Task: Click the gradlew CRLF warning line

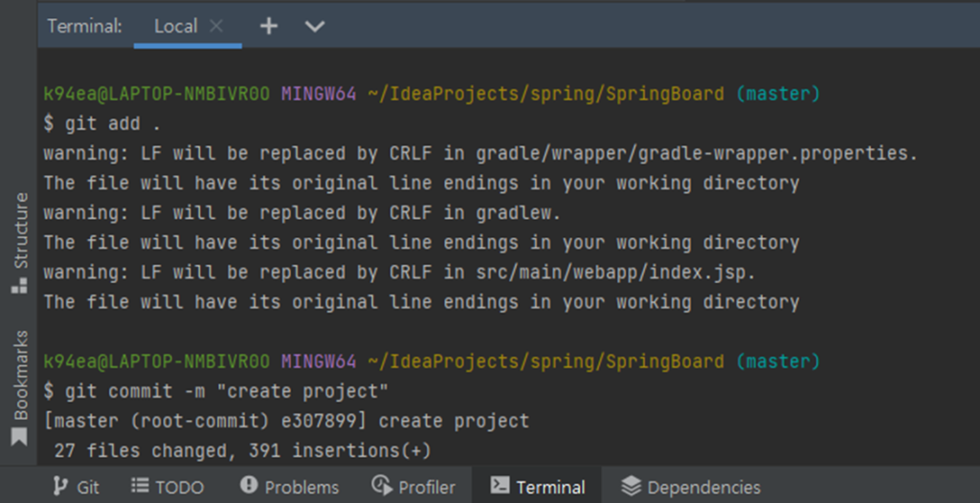Action: (x=301, y=212)
